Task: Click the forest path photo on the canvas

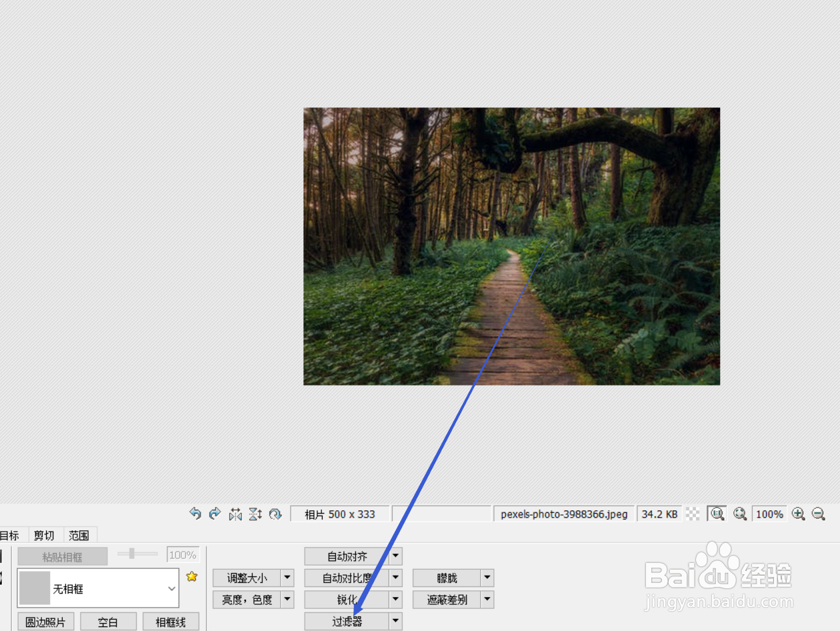Action: [511, 246]
